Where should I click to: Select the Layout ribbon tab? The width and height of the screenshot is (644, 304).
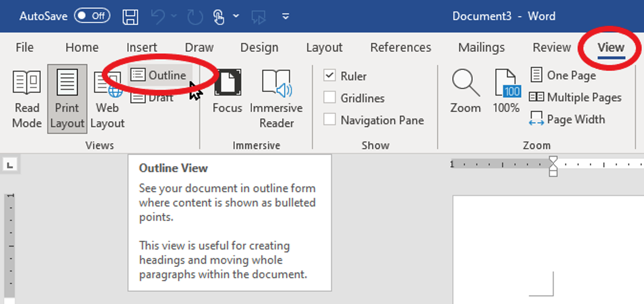(x=324, y=48)
